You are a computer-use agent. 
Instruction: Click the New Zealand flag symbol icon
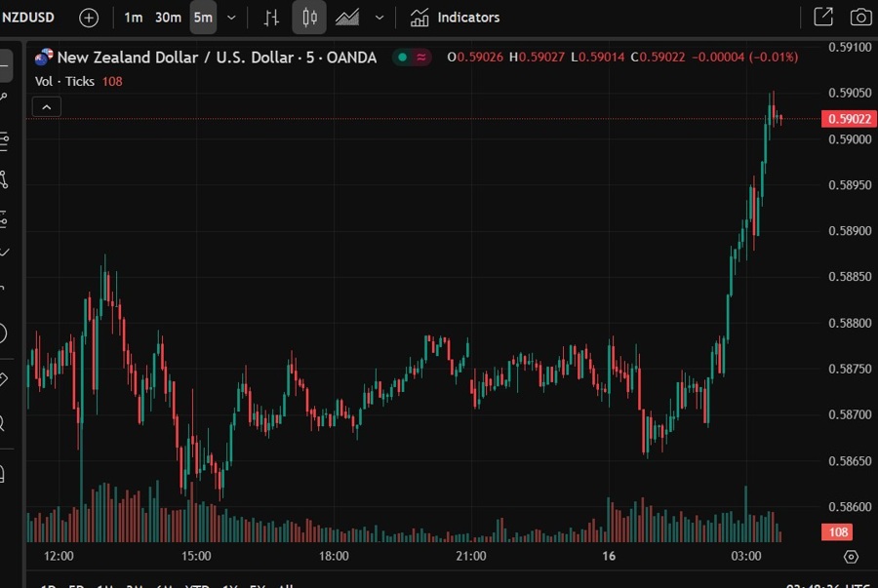(x=45, y=58)
